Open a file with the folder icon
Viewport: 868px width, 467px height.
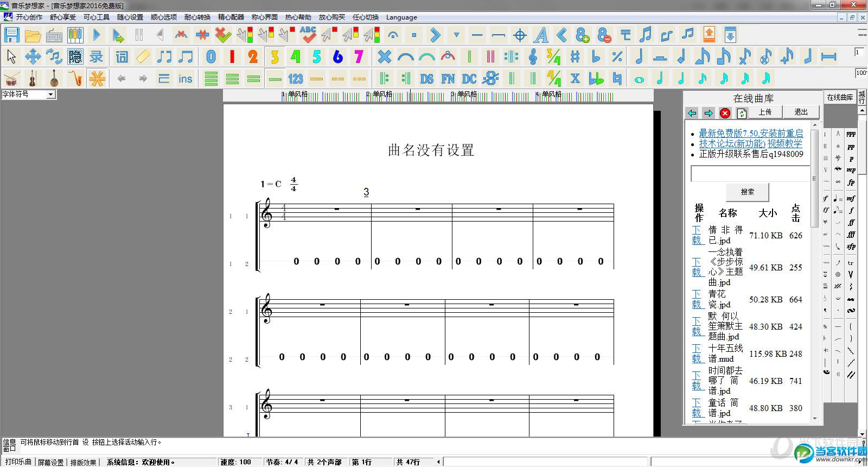coord(33,35)
